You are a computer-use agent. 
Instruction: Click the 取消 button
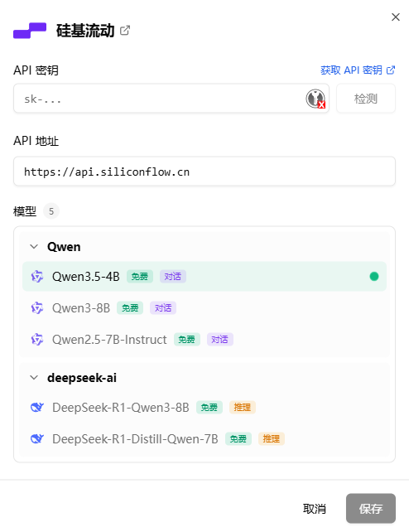click(x=315, y=509)
